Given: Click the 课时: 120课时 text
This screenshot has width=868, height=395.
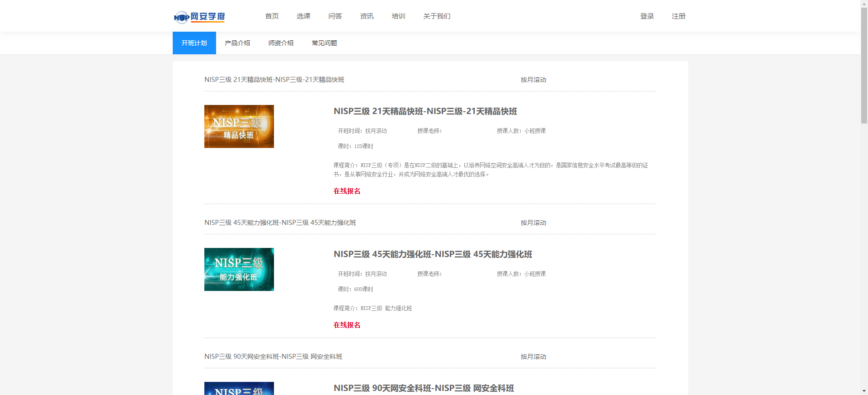Looking at the screenshot, I should [356, 146].
